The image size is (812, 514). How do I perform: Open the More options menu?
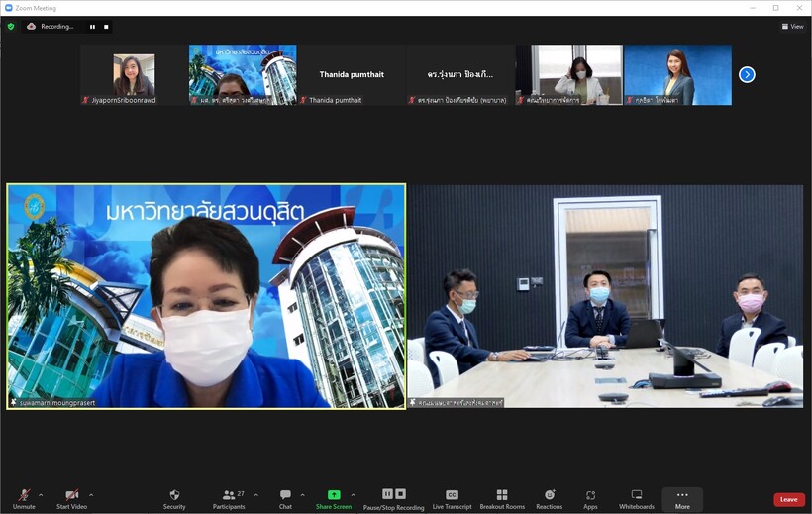click(682, 499)
